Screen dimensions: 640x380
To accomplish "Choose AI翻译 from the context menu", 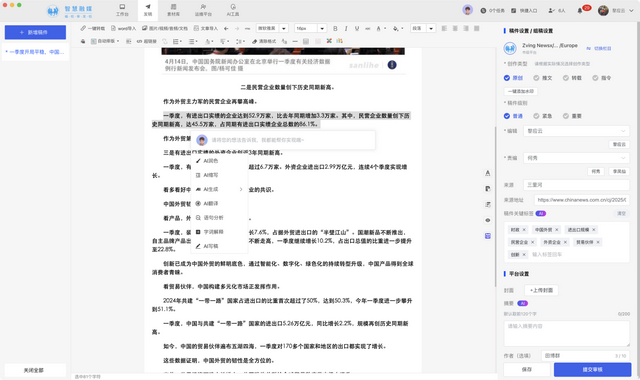I will click(219, 203).
